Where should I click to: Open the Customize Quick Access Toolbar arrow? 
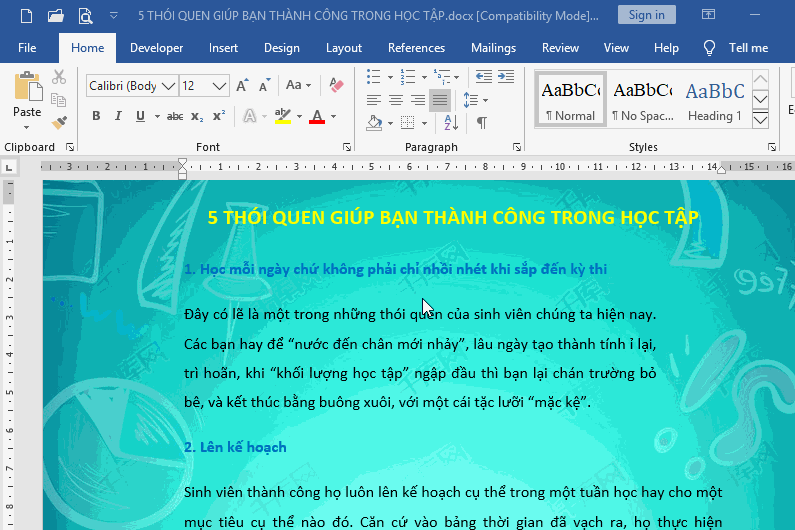[114, 16]
